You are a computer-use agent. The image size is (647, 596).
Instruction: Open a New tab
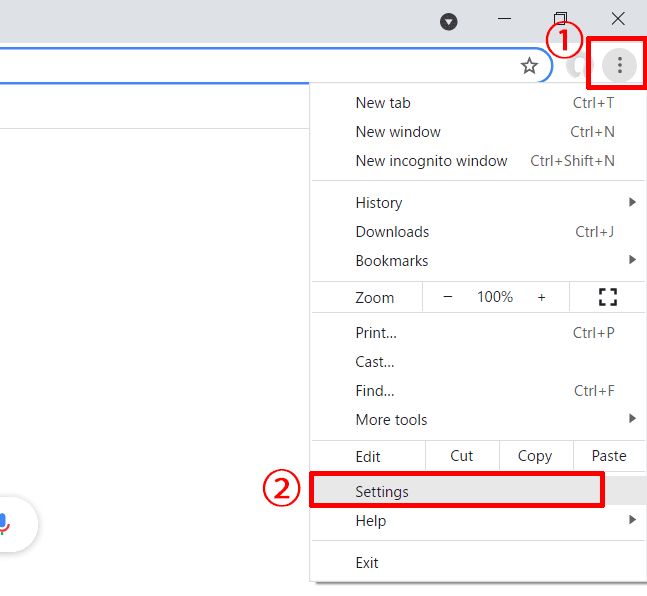pyautogui.click(x=383, y=103)
